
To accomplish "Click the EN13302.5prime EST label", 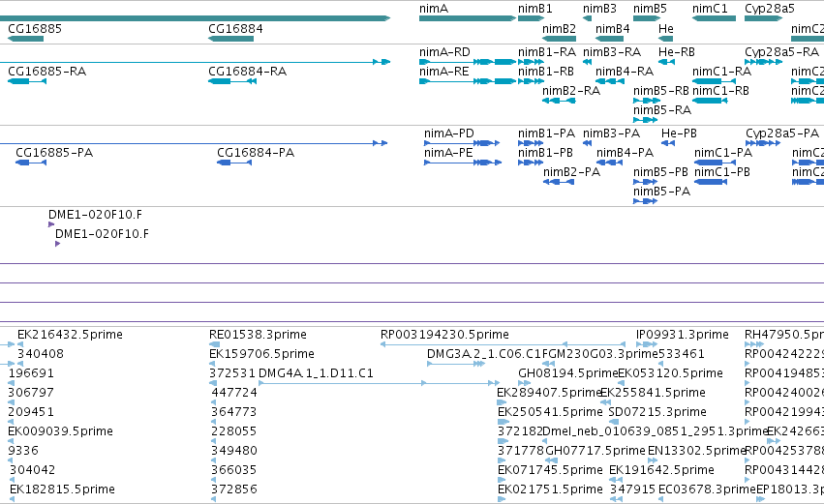I will [697, 451].
